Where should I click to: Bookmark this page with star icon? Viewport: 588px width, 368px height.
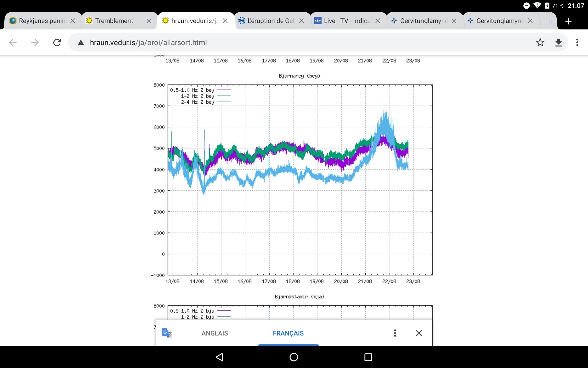click(540, 42)
